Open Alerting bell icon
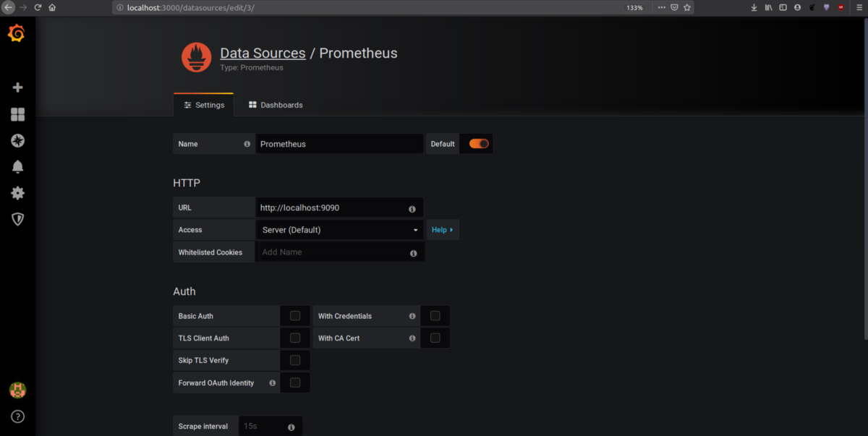This screenshot has width=868, height=436. [18, 167]
